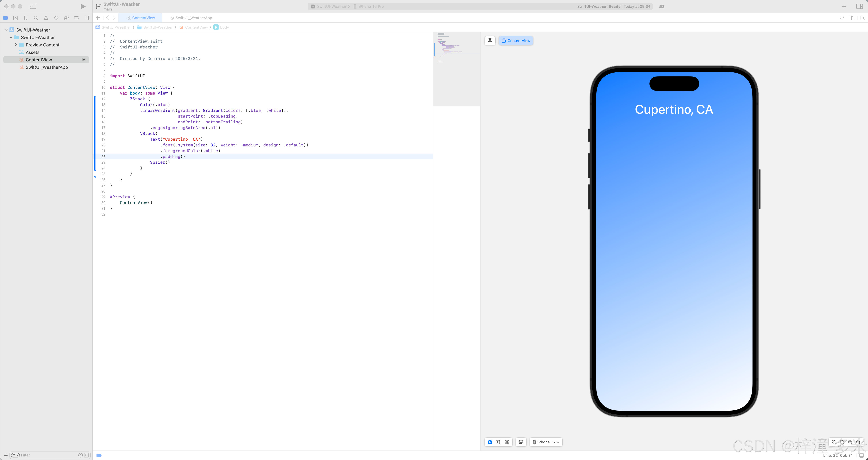Collapse the SwiftUI-Weather project root
The width and height of the screenshot is (868, 460).
click(6, 30)
